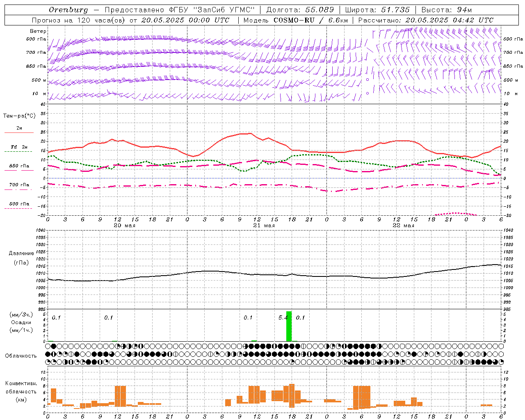
Task: Click the Orenburg station name in the header
Action: coord(68,10)
